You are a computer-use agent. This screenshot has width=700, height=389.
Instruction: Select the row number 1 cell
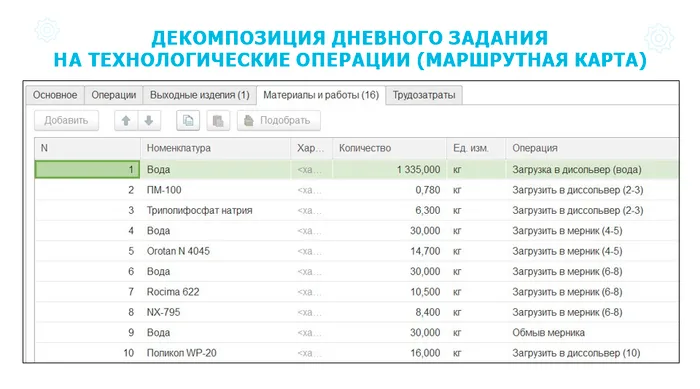coord(88,170)
